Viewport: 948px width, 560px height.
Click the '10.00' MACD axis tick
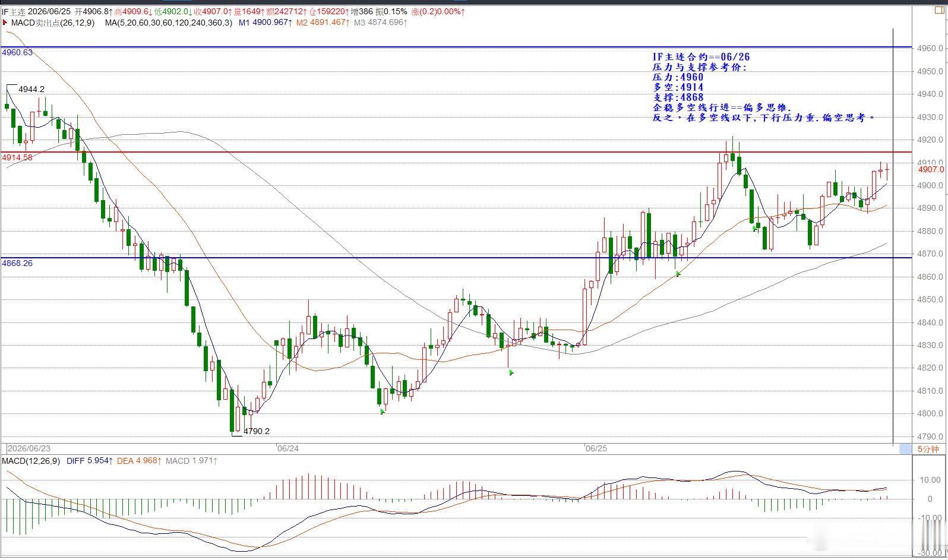coord(930,480)
